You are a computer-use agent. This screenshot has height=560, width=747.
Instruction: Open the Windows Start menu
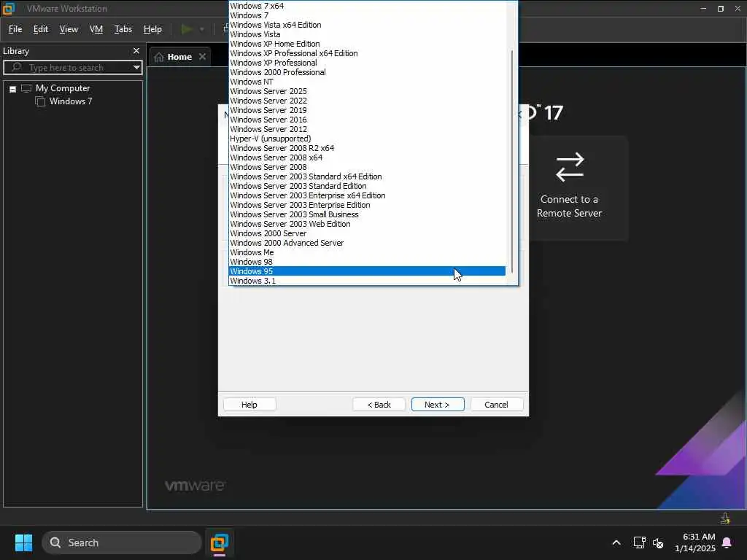[23, 542]
